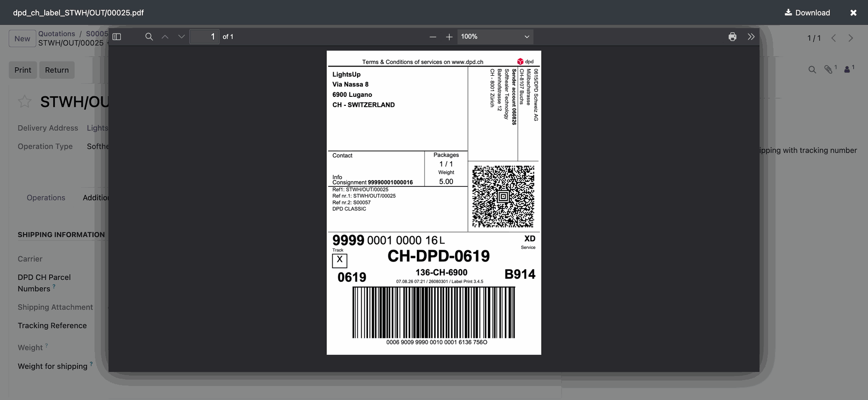The image size is (868, 400).
Task: Go to previous PDF page
Action: [x=165, y=37]
